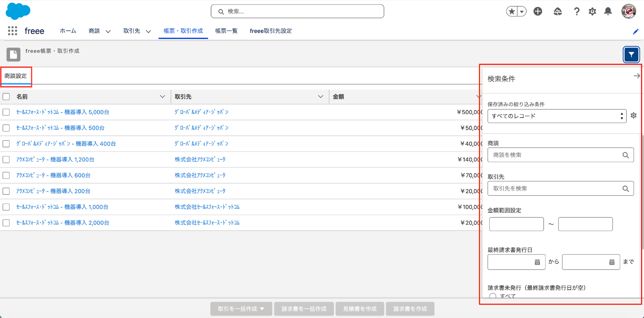Click the 最終請求書発行日 end date field
644x318 pixels.
tap(591, 262)
